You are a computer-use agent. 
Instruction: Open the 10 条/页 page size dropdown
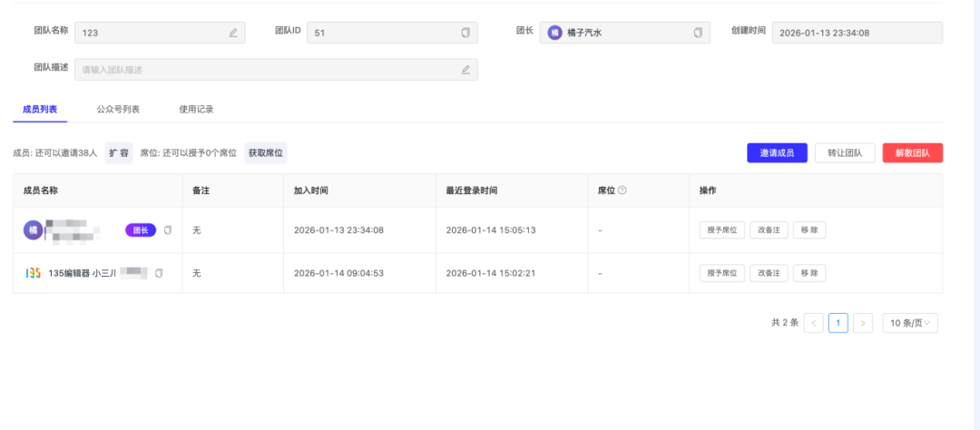tap(910, 323)
